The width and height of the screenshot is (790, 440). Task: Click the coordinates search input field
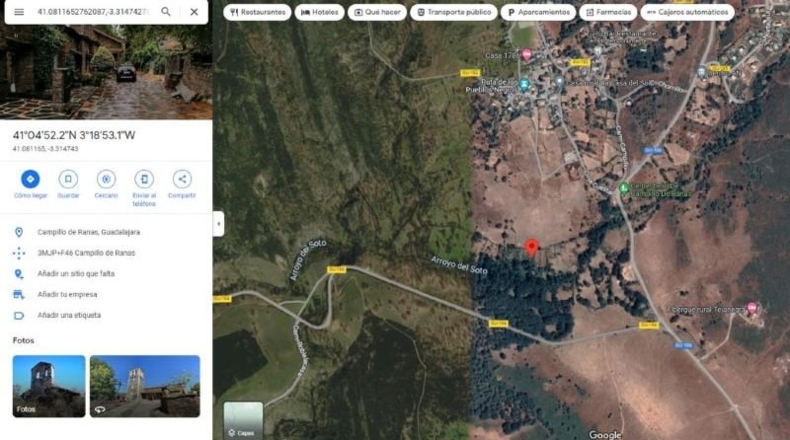93,12
